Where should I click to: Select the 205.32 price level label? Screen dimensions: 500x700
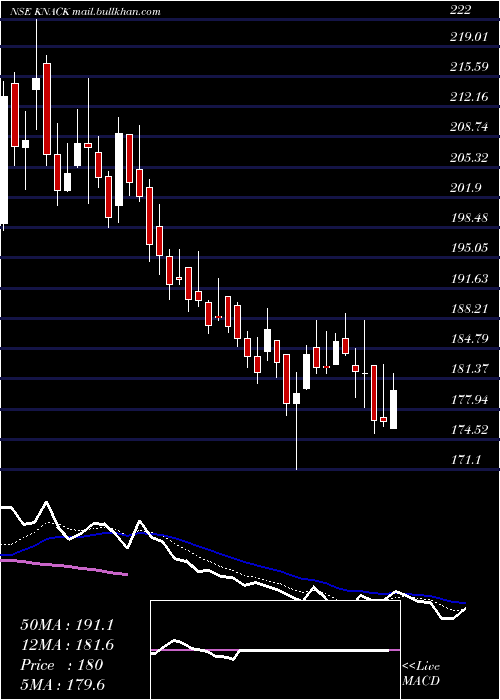469,158
